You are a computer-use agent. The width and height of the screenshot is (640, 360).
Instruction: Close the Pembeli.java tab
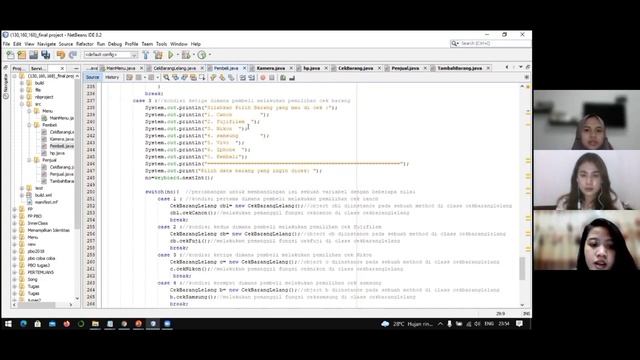244,68
